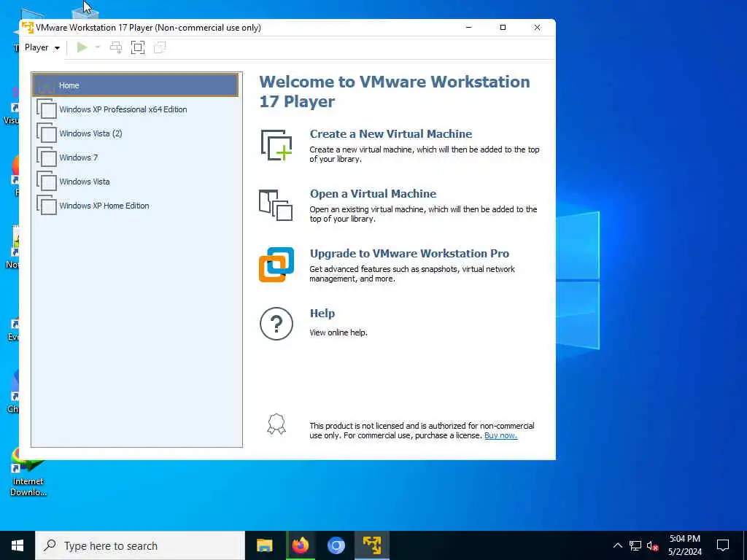Click Send Ctrl+Alt+Del toolbar icon

(x=116, y=47)
